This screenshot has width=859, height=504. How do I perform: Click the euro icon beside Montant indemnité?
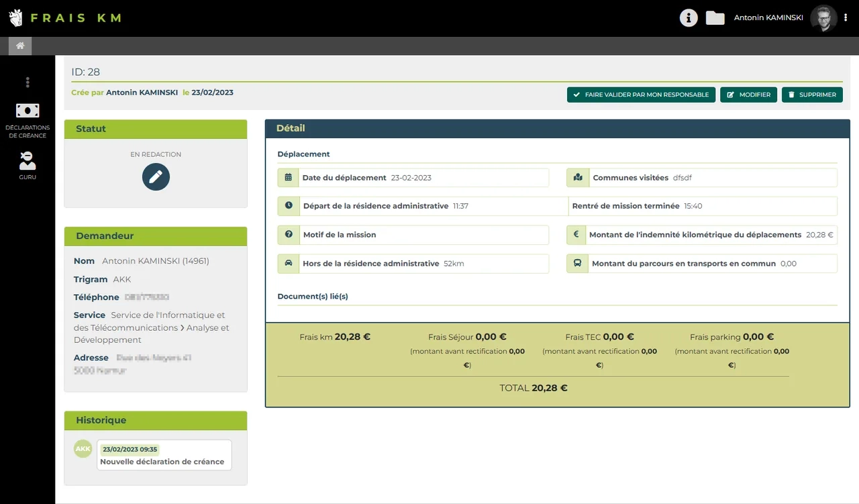tap(576, 235)
